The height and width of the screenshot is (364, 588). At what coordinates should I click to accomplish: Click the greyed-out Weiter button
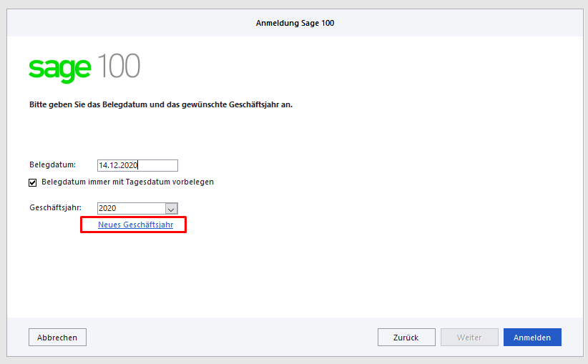tap(469, 338)
